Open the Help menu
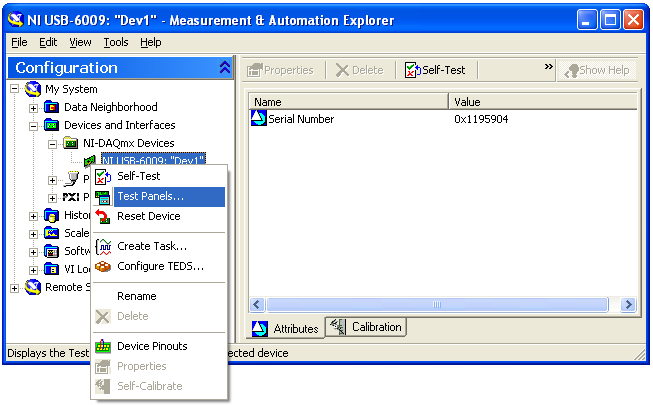 pos(150,42)
